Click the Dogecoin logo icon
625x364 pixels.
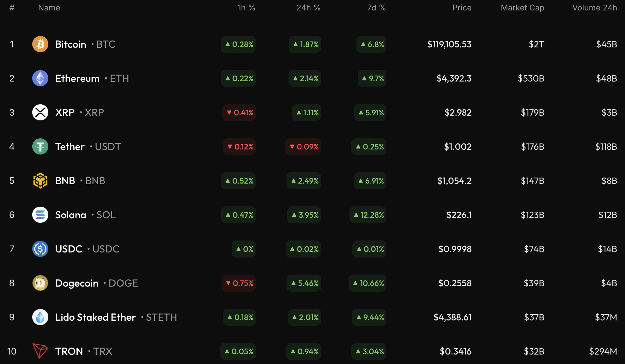coord(40,283)
